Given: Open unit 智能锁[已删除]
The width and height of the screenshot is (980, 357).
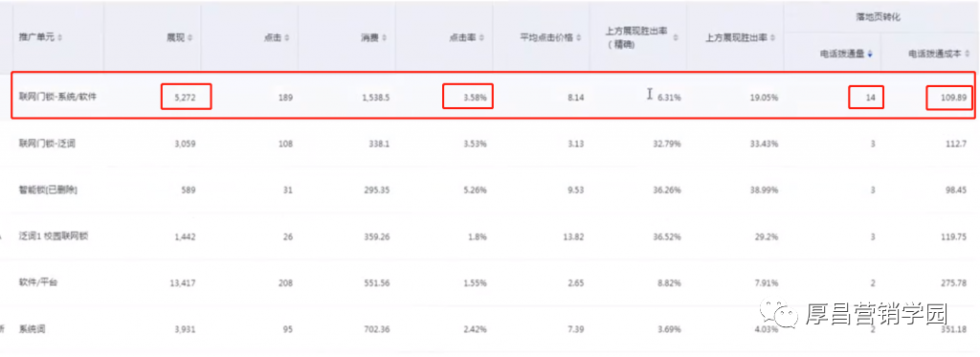Looking at the screenshot, I should tap(48, 190).
